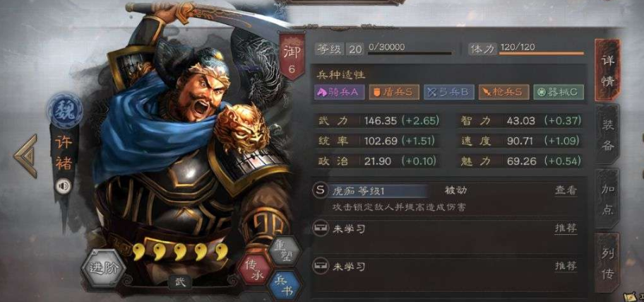
Task: Select the 盾兵S troop aptitude tag
Action: click(x=394, y=92)
